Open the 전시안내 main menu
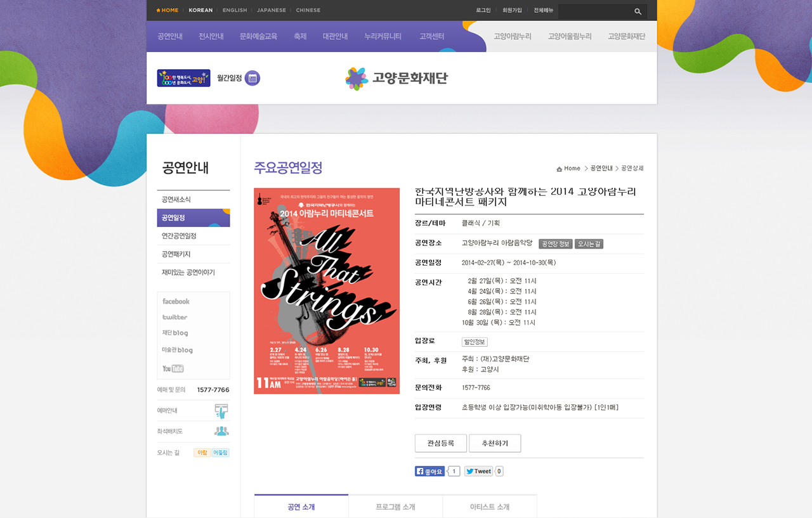Viewport: 812px width, 518px height. pyautogui.click(x=211, y=36)
